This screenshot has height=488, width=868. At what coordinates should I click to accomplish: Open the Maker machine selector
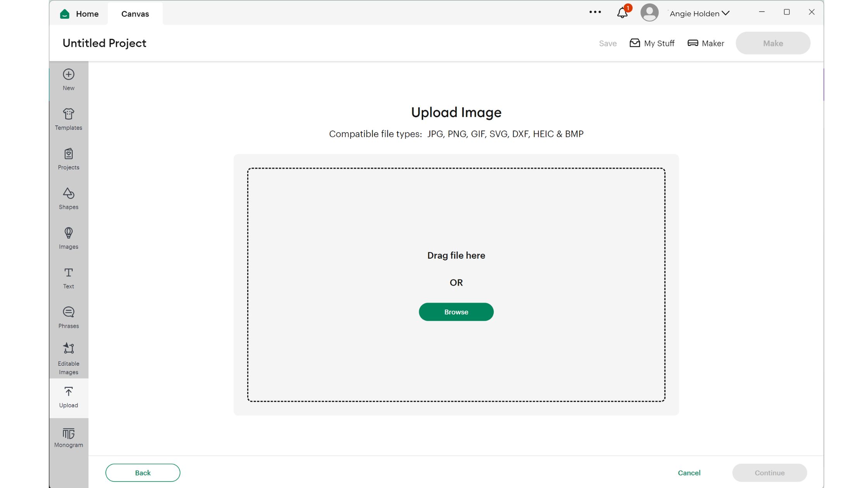pyautogui.click(x=706, y=43)
